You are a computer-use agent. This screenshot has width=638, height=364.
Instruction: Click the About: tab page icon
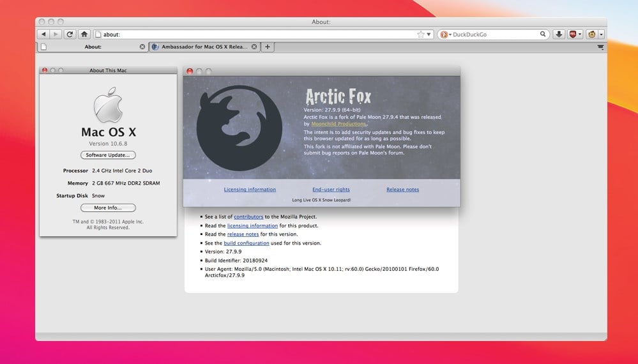click(44, 47)
